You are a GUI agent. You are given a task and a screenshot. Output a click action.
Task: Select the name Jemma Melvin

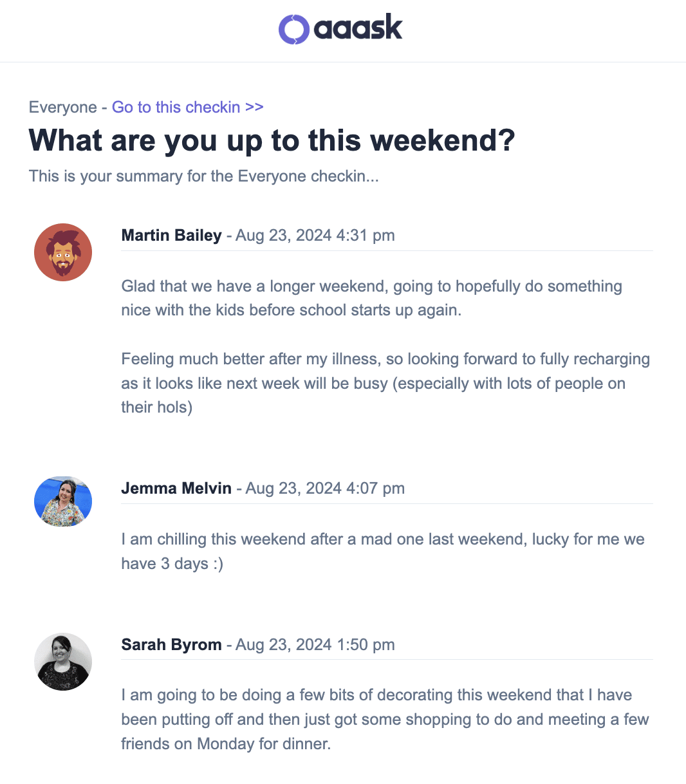[x=176, y=488]
